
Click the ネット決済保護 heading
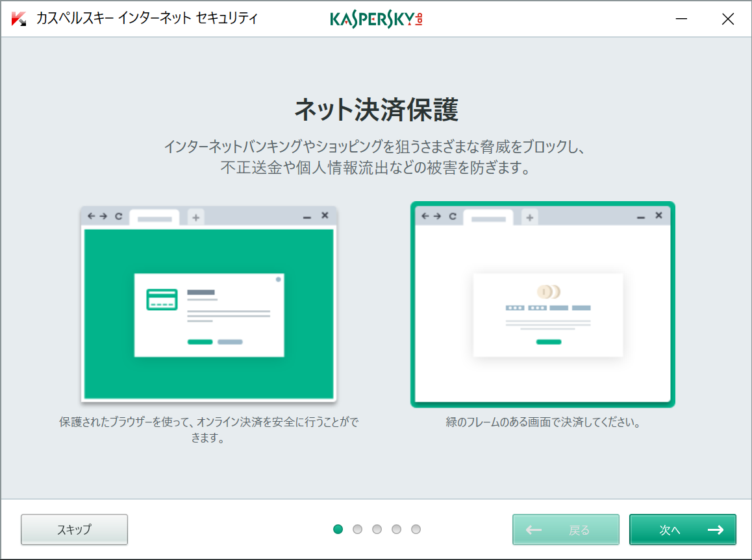click(377, 110)
